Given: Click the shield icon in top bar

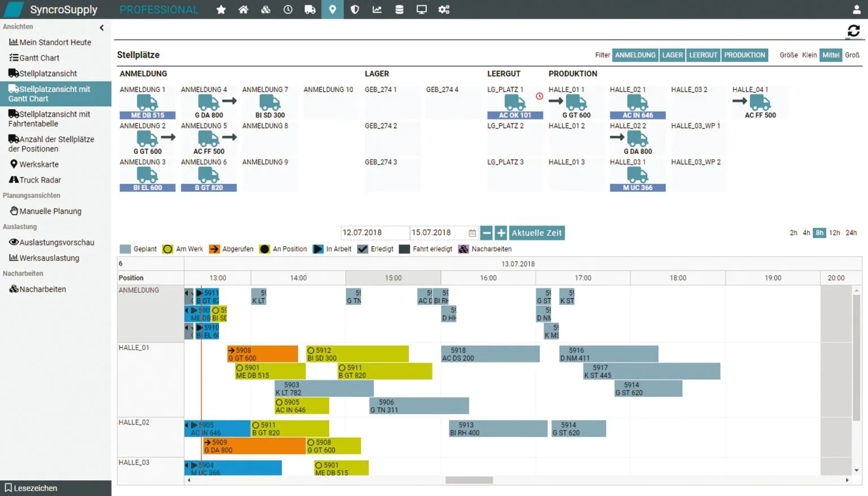Looking at the screenshot, I should [x=355, y=10].
